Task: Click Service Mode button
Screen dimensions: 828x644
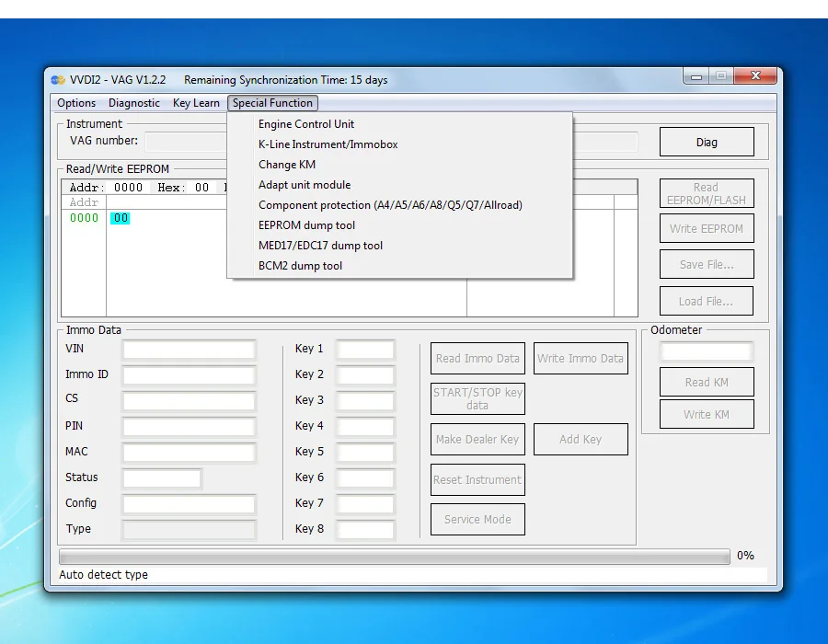Action: (x=477, y=520)
